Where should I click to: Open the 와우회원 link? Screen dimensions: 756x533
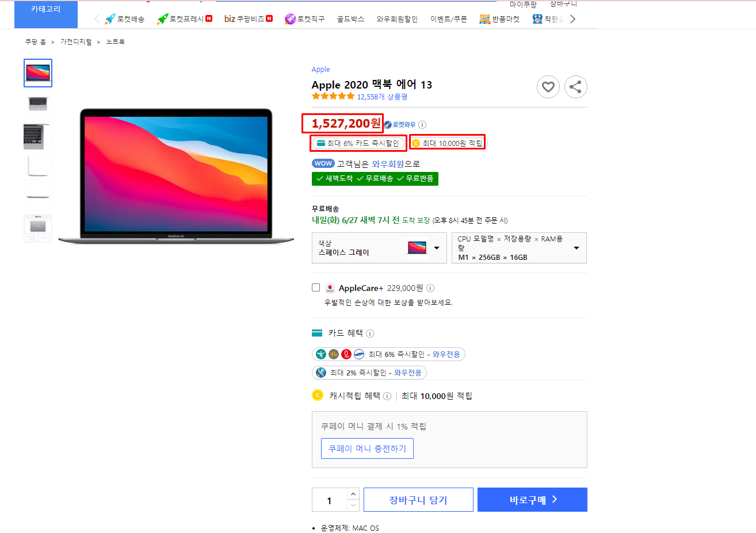coord(388,164)
